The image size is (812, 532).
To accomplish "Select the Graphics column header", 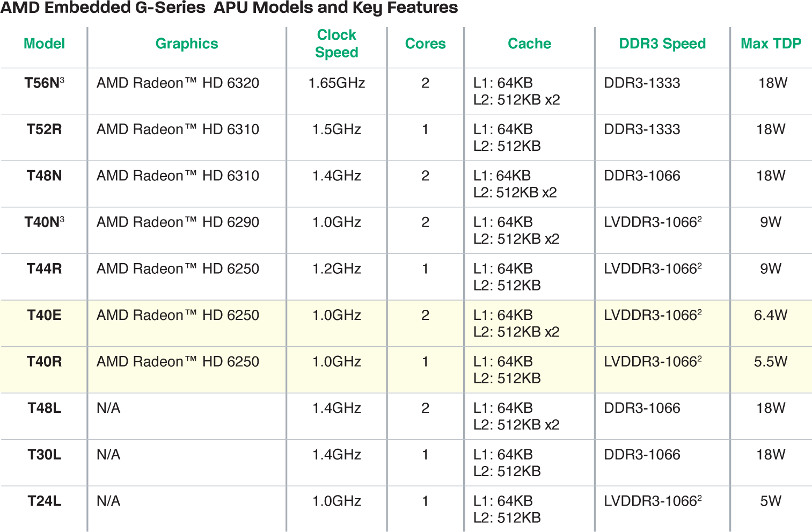I will click(x=187, y=43).
